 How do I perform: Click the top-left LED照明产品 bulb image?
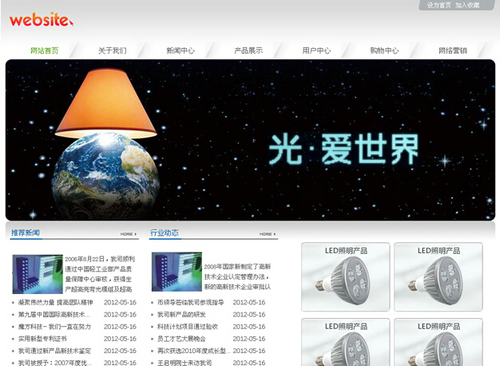(345, 277)
